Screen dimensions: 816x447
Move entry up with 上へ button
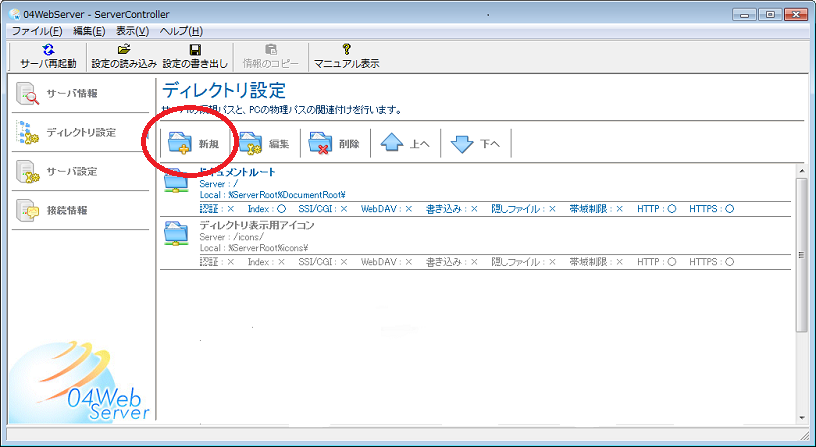[x=405, y=143]
